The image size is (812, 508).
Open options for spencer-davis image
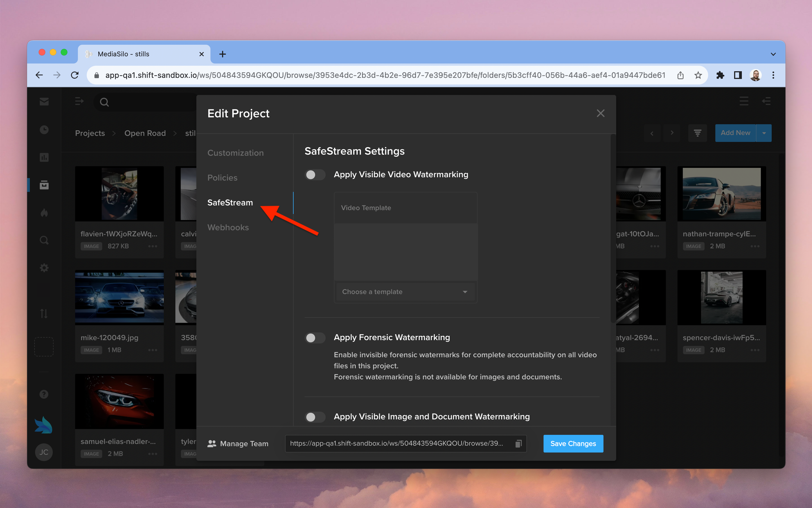pyautogui.click(x=755, y=350)
